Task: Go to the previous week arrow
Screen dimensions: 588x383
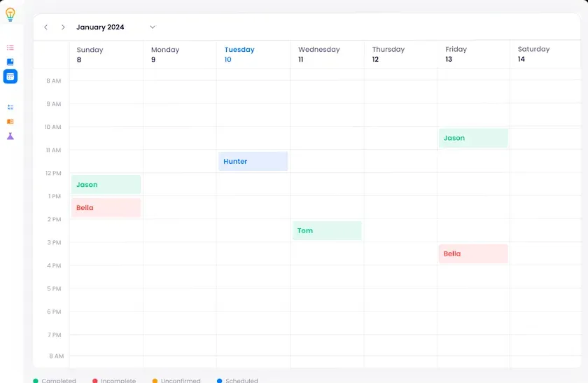Action: click(x=45, y=27)
